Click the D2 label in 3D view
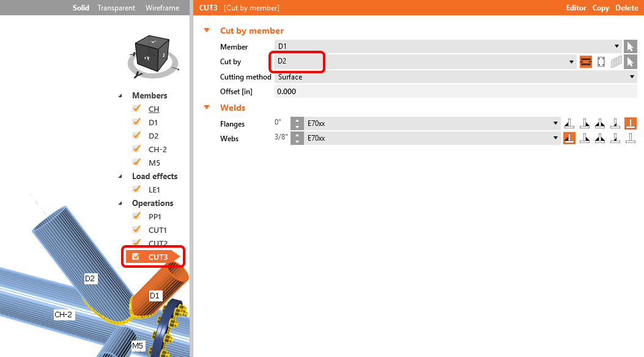The height and width of the screenshot is (357, 644). point(89,279)
